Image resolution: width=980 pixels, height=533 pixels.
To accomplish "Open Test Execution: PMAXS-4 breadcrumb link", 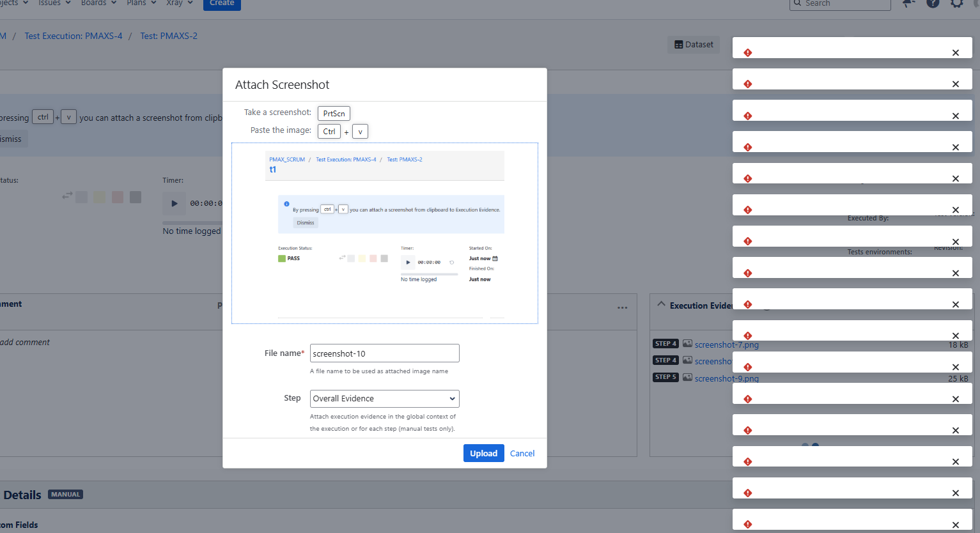I will pos(74,36).
